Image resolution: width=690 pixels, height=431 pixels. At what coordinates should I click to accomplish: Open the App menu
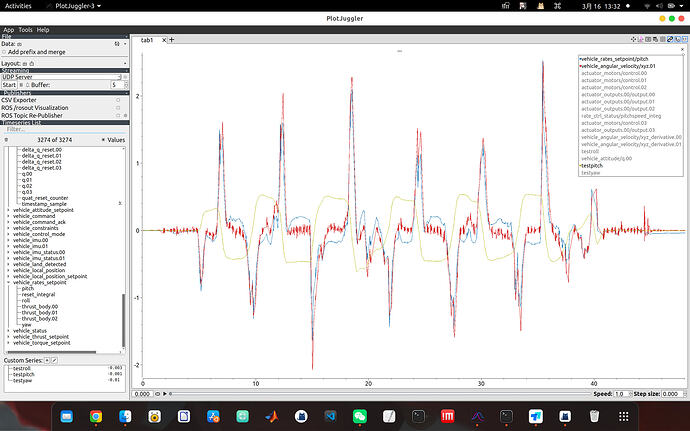click(x=9, y=30)
